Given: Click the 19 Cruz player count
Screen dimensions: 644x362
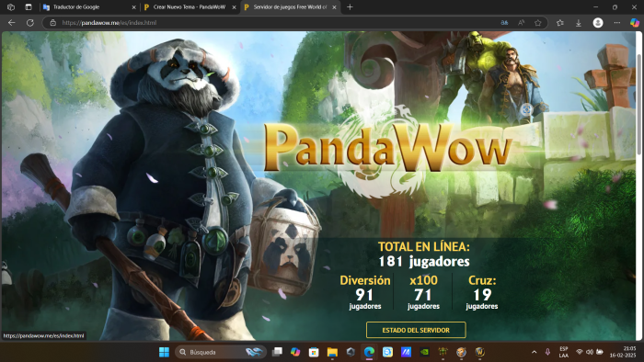Looking at the screenshot, I should click(x=482, y=295).
